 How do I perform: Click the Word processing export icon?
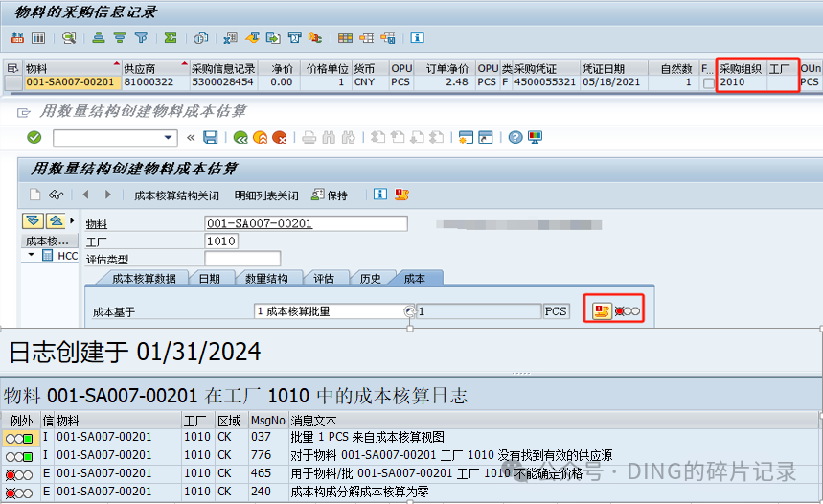point(253,37)
